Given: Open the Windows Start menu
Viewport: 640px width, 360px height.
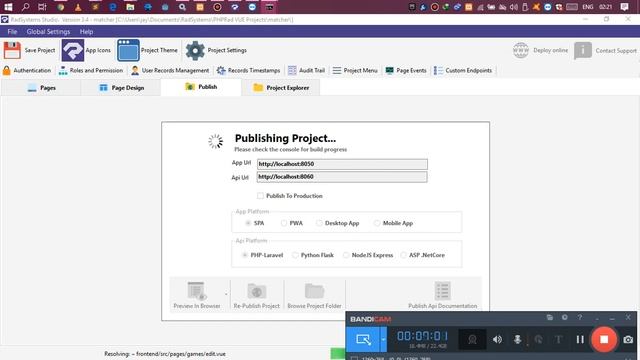Looking at the screenshot, I should click(x=8, y=7).
